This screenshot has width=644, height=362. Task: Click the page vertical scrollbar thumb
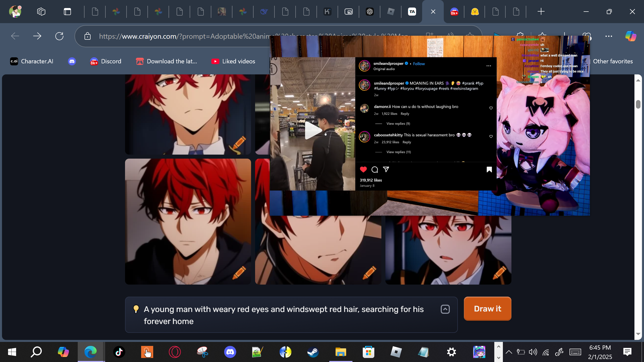point(638,104)
